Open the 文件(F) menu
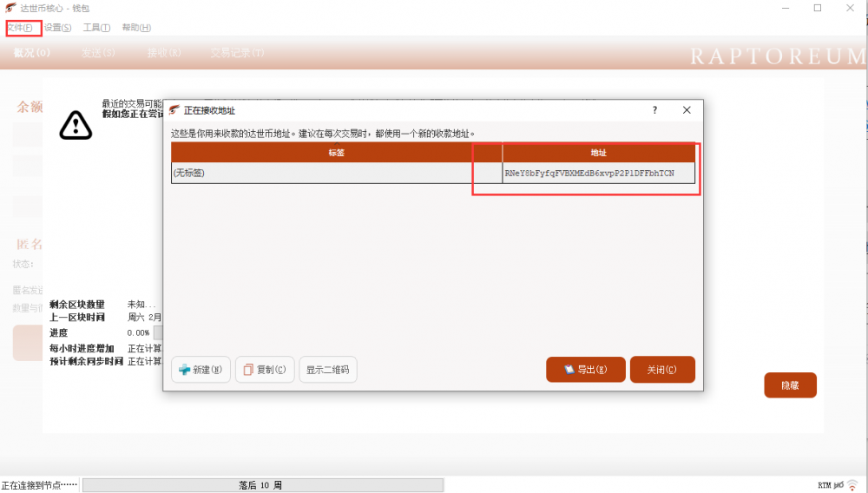 [x=20, y=28]
